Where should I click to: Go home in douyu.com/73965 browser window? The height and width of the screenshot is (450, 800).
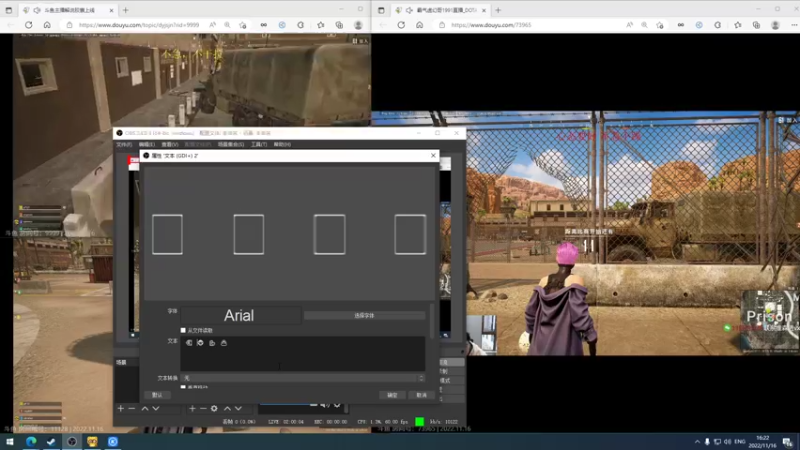tap(419, 24)
